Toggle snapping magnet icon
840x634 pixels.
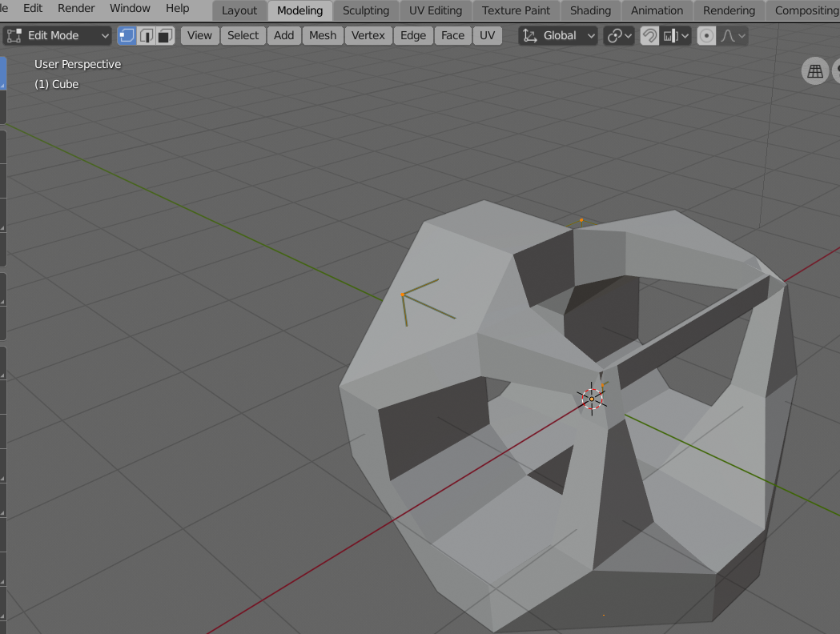(649, 36)
